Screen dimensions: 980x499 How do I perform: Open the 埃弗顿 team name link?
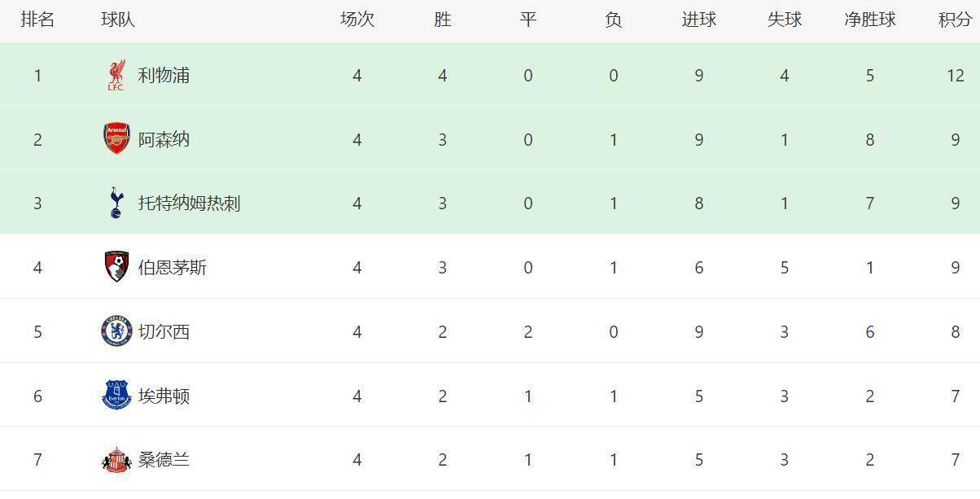click(164, 396)
